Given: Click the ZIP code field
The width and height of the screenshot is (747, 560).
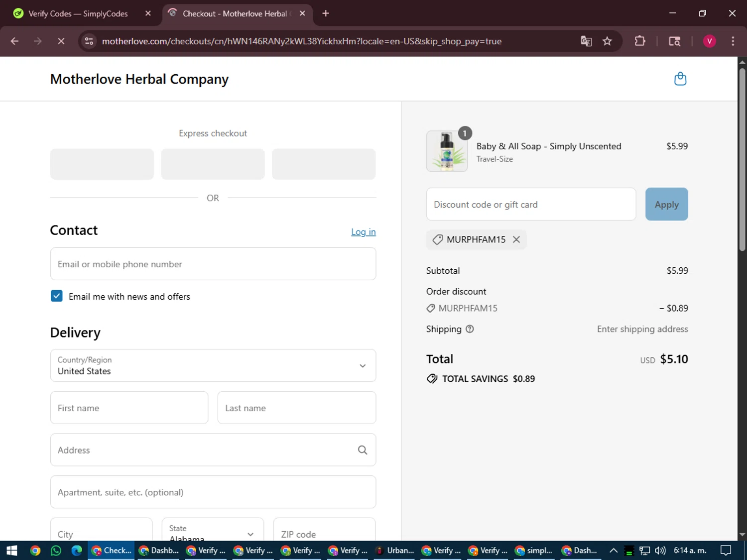Looking at the screenshot, I should [324, 530].
